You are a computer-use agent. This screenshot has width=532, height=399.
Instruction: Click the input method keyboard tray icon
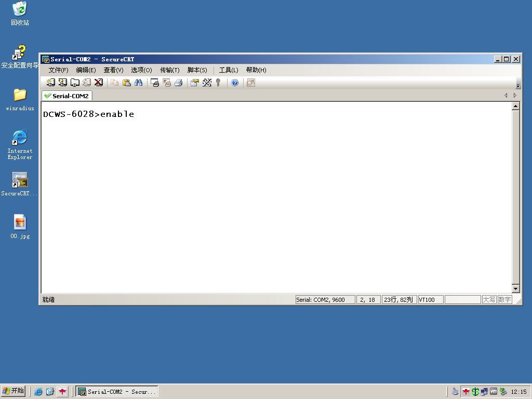(455, 392)
